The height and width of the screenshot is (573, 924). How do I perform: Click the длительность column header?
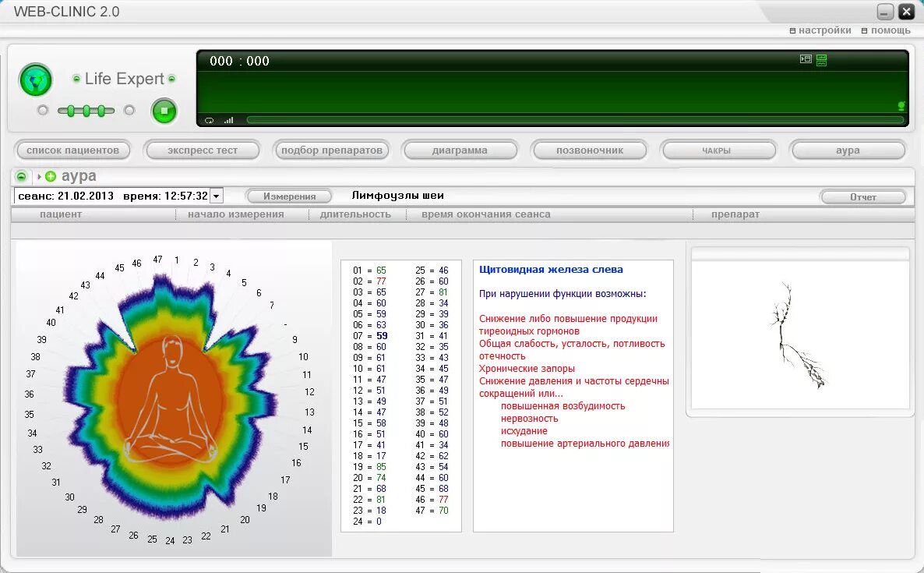point(355,214)
